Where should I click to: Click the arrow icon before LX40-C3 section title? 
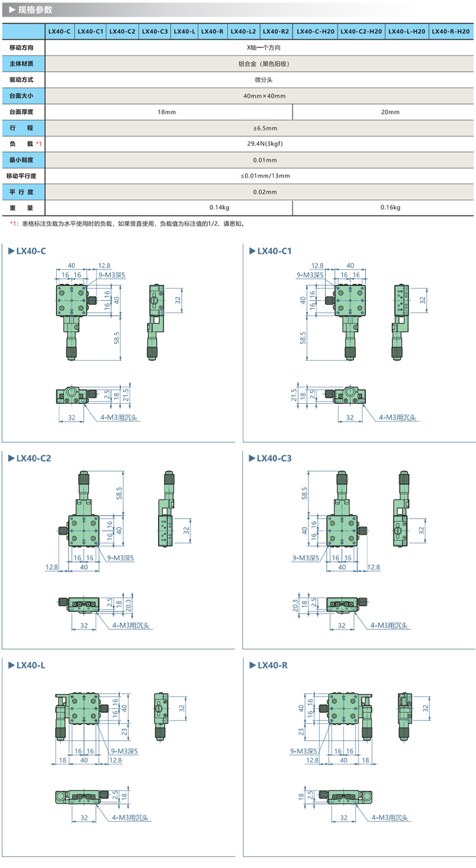[252, 458]
